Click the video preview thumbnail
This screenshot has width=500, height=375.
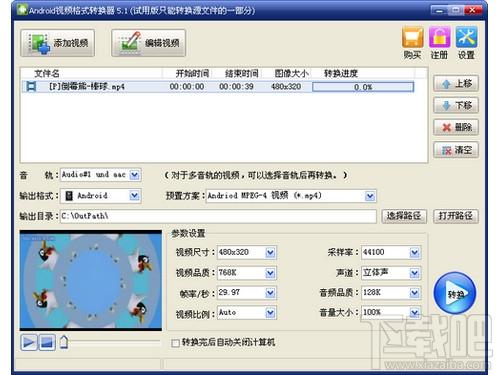tap(91, 280)
